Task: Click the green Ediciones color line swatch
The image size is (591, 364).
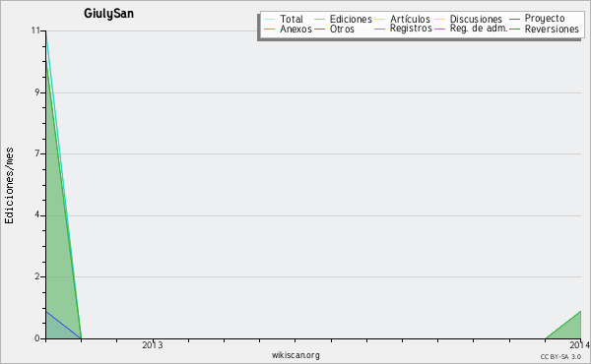Action: click(319, 20)
